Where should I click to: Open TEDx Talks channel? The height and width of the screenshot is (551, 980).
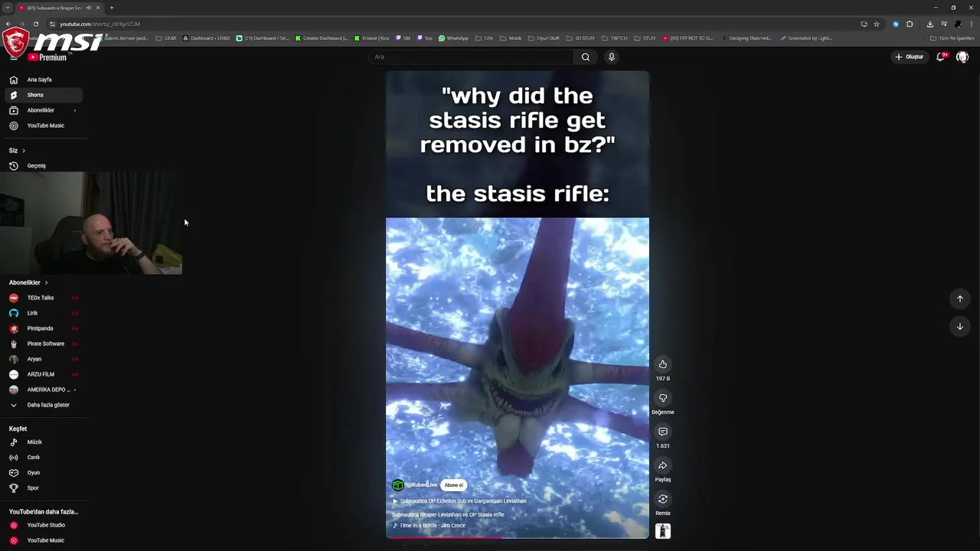point(43,298)
